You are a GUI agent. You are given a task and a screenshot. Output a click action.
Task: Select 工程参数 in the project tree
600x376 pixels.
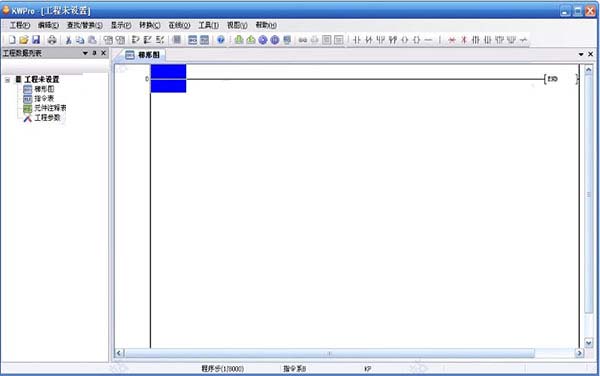(47, 118)
